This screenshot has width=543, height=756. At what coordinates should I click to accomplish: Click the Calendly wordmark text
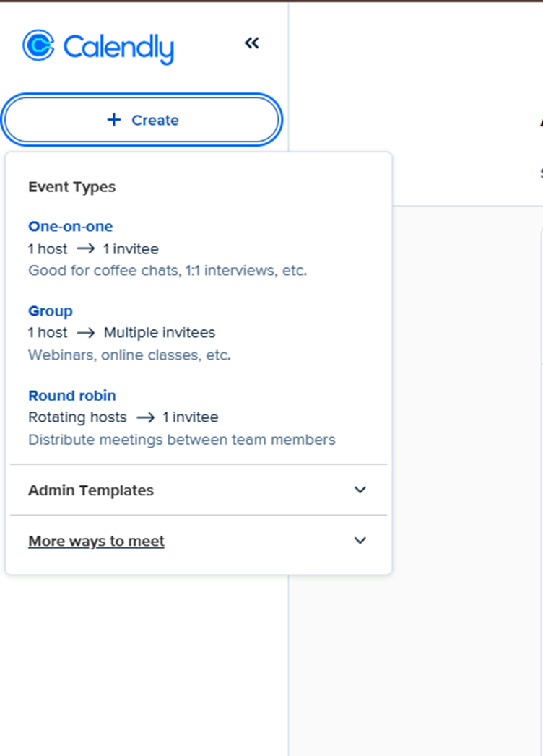click(118, 47)
